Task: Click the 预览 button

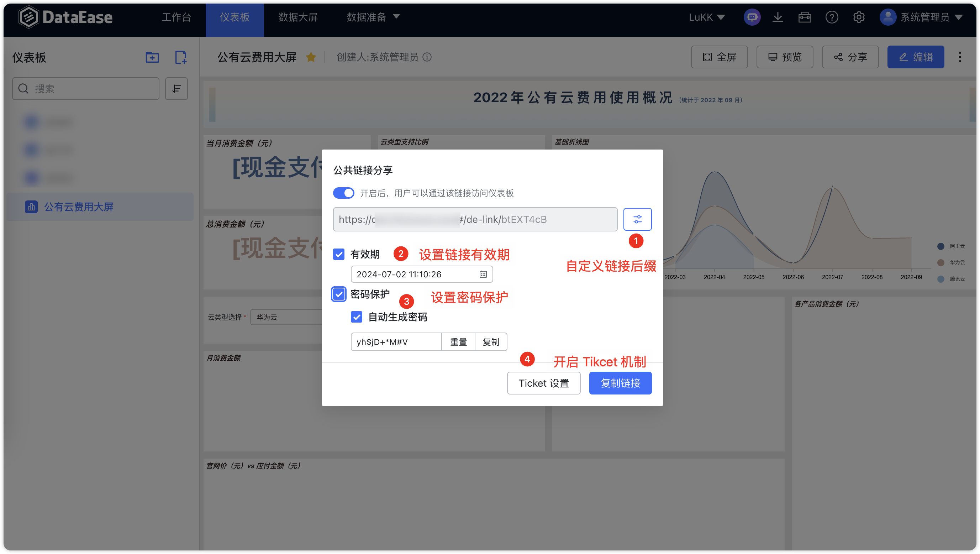Action: [x=784, y=57]
